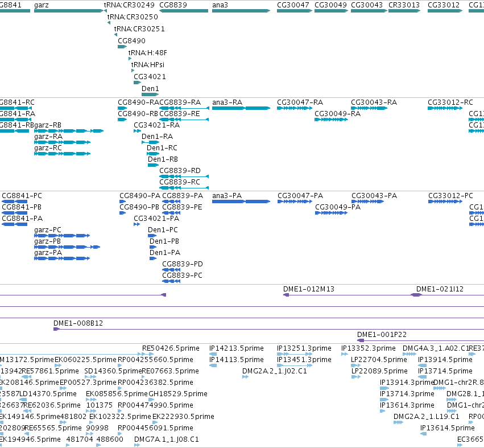Screen dimensions: 484x448
Task: Click the garz gene label
Action: coord(42,5)
